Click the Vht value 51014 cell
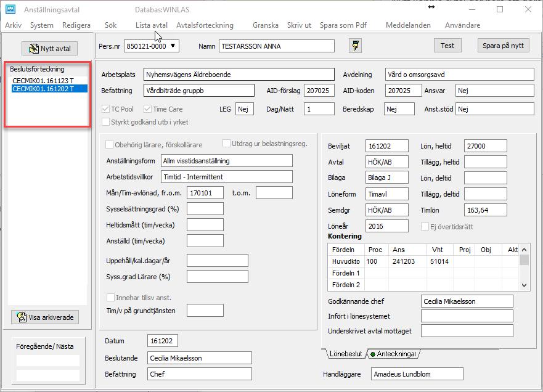543x392 pixels. 439,261
